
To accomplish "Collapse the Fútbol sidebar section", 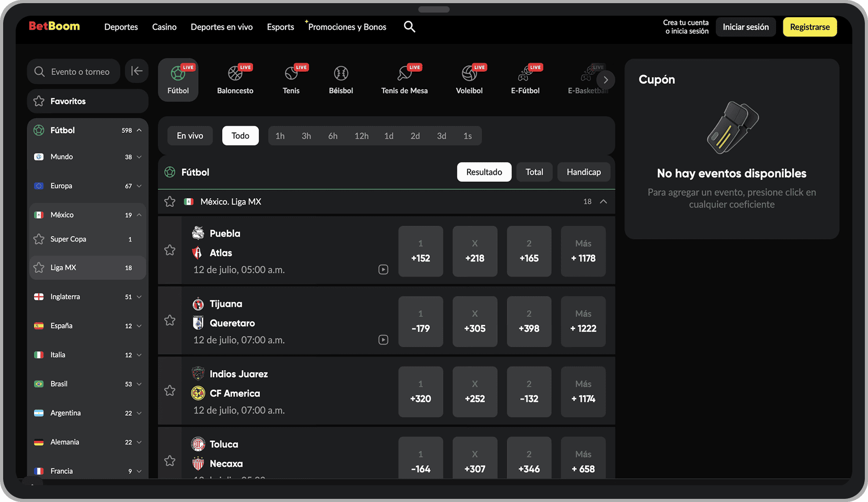I will point(139,130).
